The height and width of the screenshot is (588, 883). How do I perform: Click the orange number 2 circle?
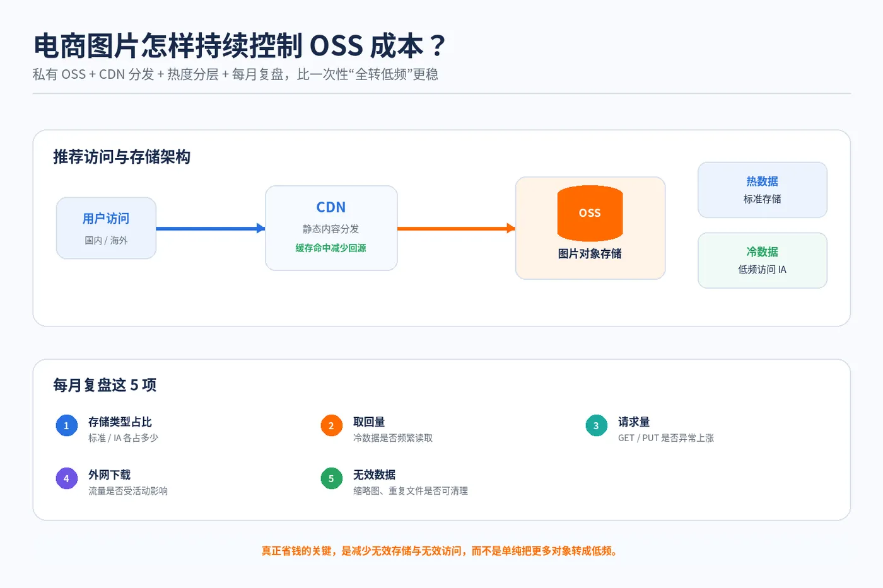pos(331,426)
